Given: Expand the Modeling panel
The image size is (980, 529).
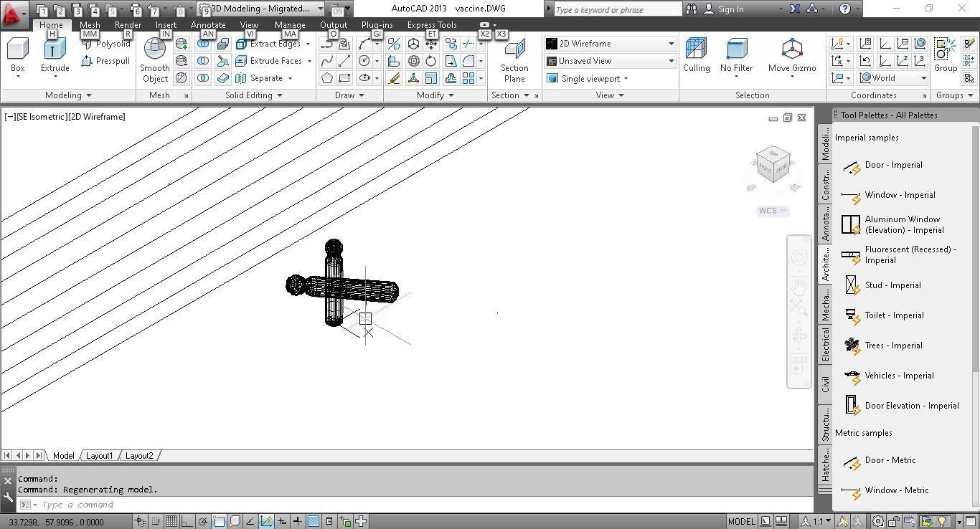Looking at the screenshot, I should (68, 95).
